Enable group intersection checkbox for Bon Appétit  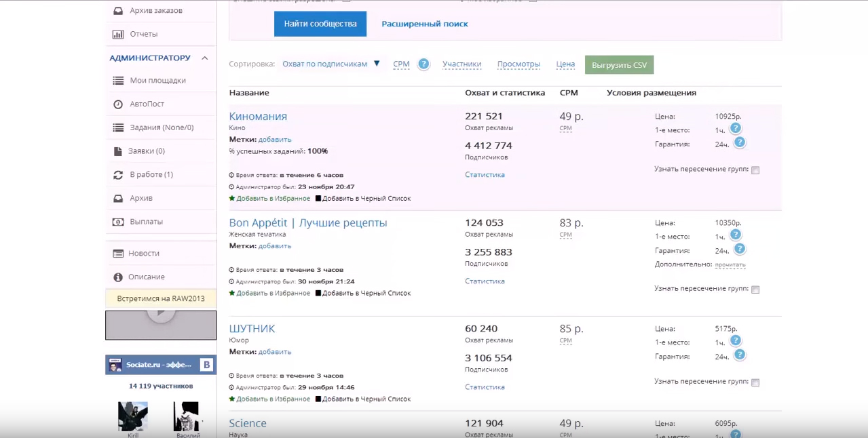coord(755,290)
